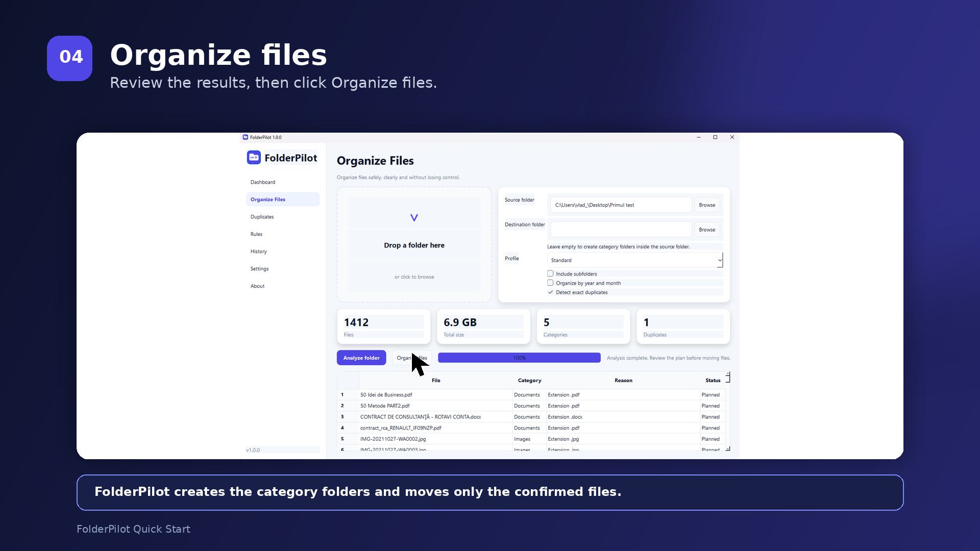Click the Analysis complete status message
This screenshot has width=980, height=551.
click(669, 358)
